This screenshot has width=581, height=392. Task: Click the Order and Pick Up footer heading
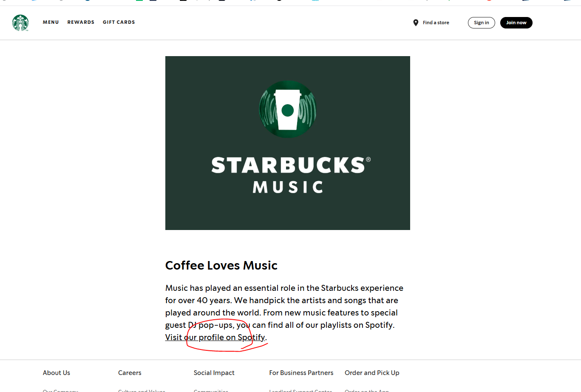372,373
